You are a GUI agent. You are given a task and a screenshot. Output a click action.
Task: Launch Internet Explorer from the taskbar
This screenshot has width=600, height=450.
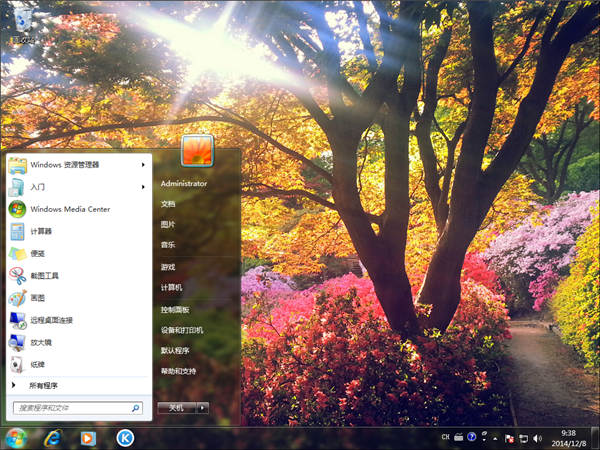point(53,439)
